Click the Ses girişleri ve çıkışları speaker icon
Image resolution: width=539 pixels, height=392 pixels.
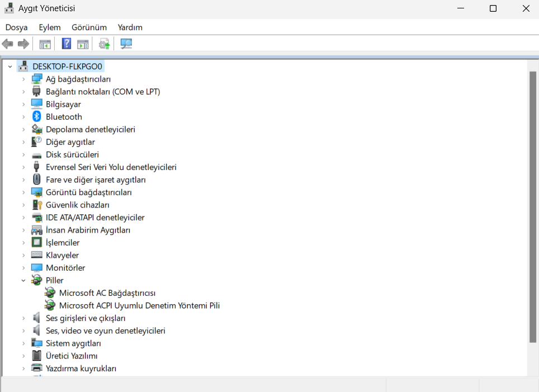36,318
